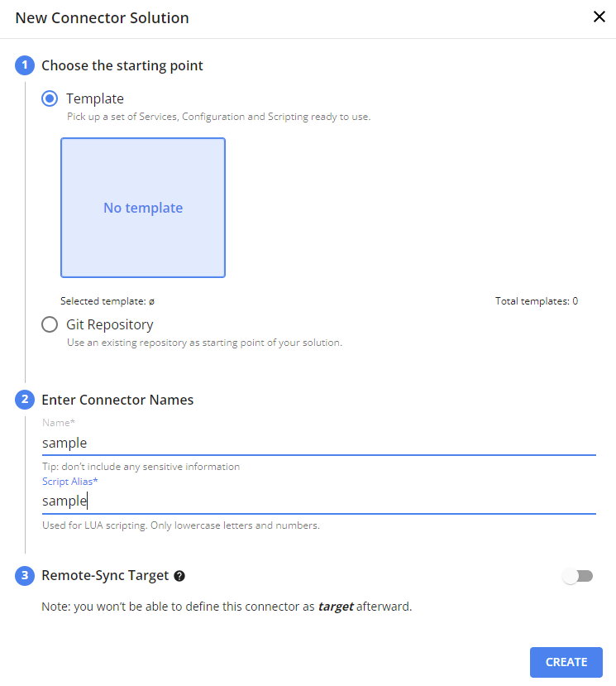Click the "Total templates: 0" counter
This screenshot has width=616, height=686.
click(x=537, y=301)
